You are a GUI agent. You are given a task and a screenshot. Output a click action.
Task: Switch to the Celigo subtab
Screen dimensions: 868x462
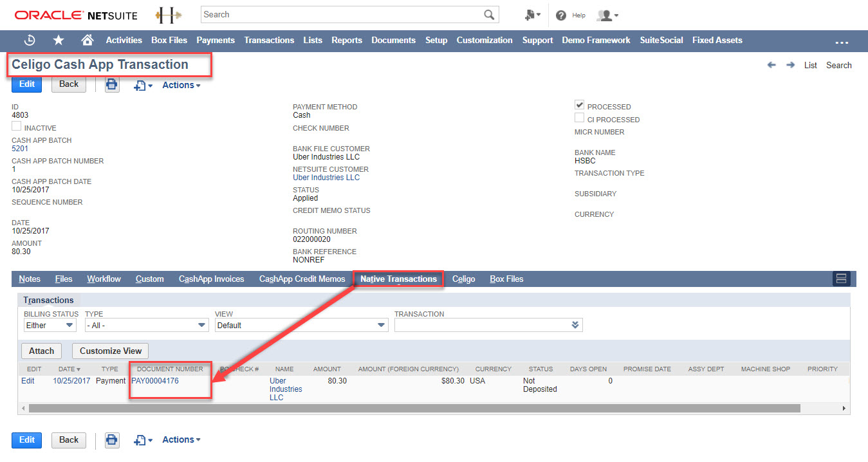464,279
